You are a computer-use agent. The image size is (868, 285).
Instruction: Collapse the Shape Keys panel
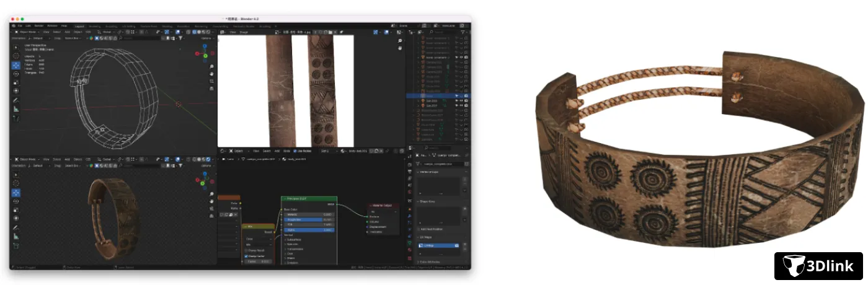[427, 201]
